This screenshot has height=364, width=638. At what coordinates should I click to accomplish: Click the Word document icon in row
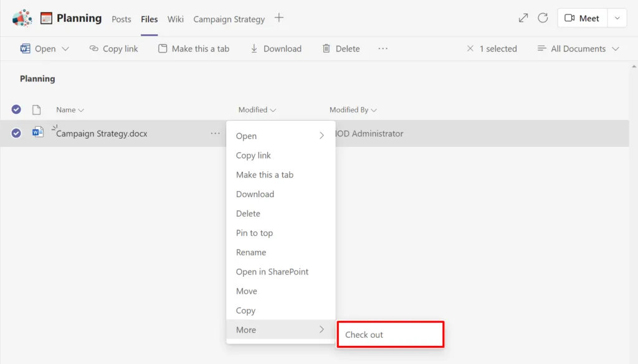point(38,133)
